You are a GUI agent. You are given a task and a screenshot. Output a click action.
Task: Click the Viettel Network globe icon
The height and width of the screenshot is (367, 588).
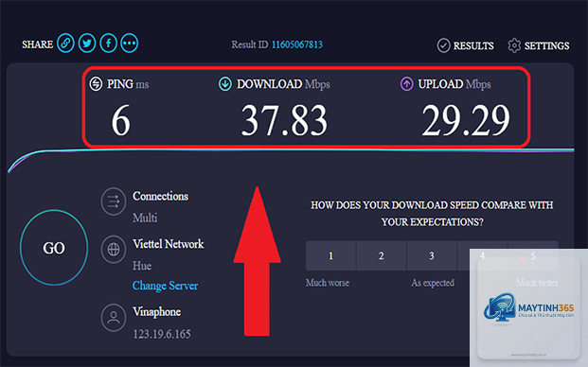click(114, 249)
